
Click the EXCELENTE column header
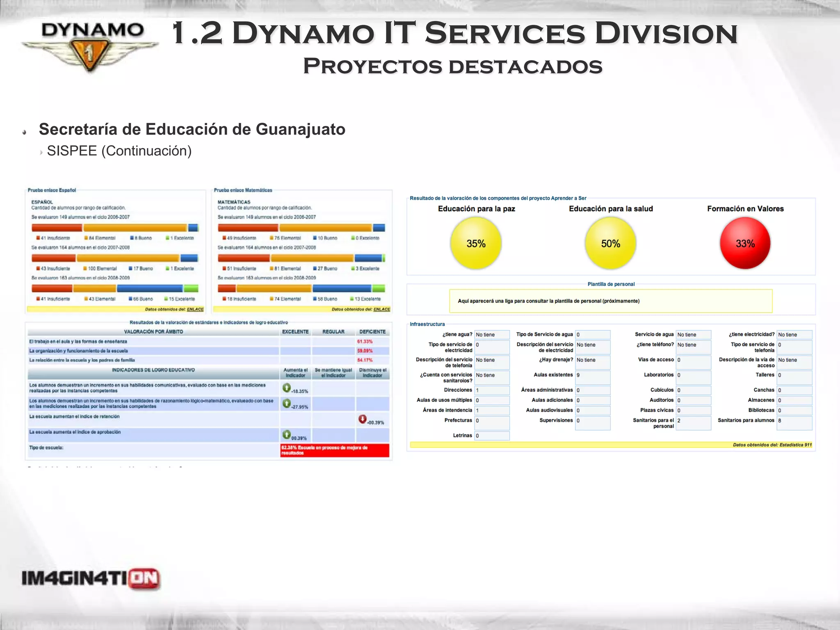[x=295, y=332]
